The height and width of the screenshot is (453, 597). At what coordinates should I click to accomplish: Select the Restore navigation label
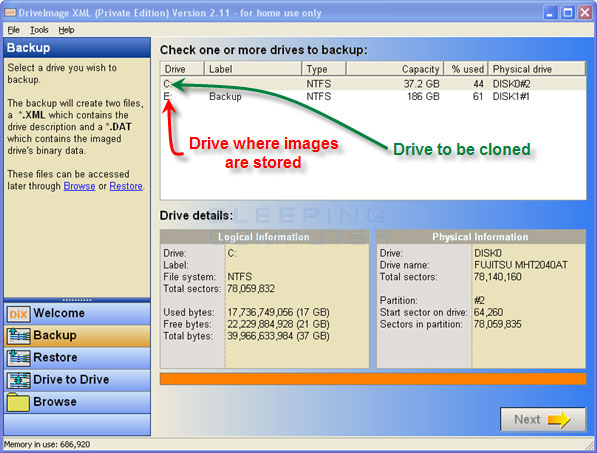[x=55, y=357]
